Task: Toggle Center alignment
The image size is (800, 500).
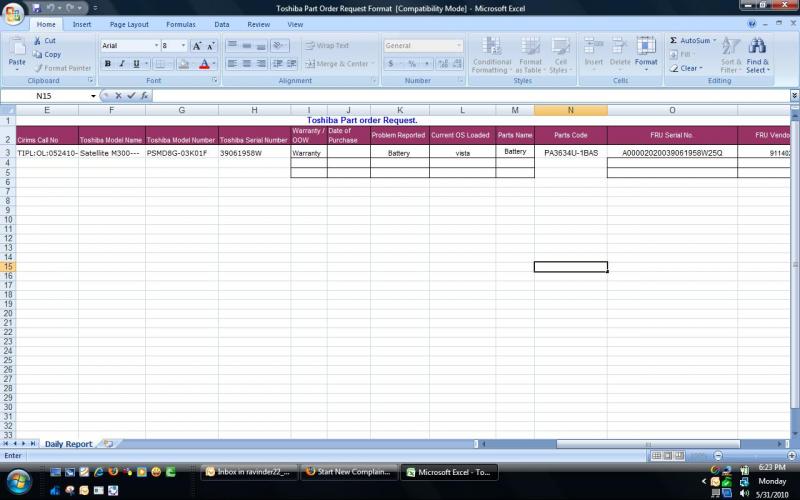Action: (x=247, y=64)
